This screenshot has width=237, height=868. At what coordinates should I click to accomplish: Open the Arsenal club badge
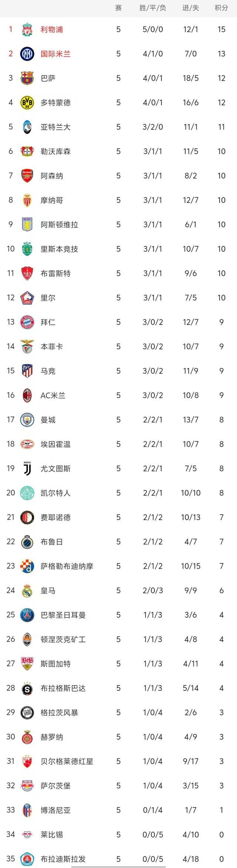[x=27, y=176]
